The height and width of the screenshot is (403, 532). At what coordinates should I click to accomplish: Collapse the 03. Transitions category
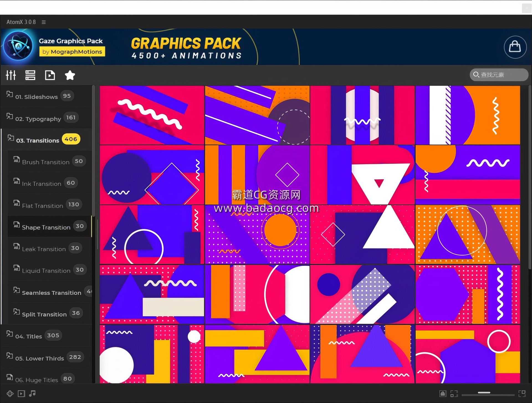coord(46,139)
